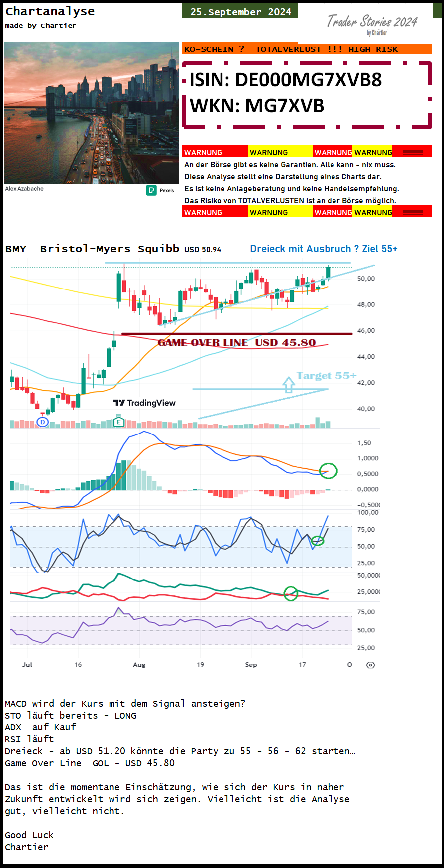Click the green Pexels logo icon
Viewport: 444px width, 868px height.
pos(151,190)
